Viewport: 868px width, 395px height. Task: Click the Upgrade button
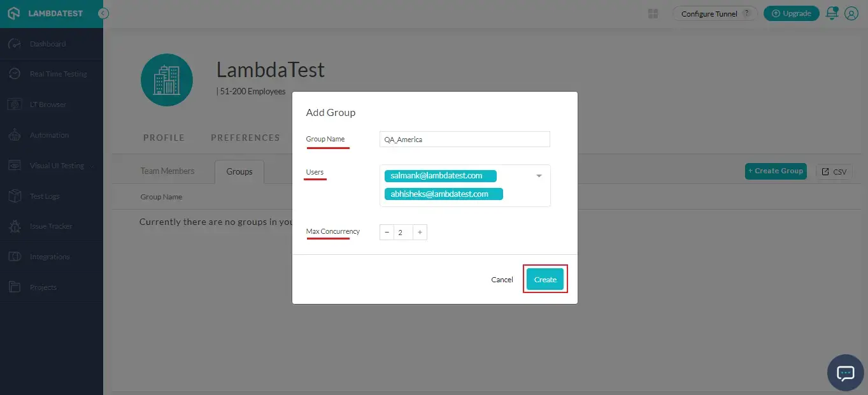(x=791, y=13)
